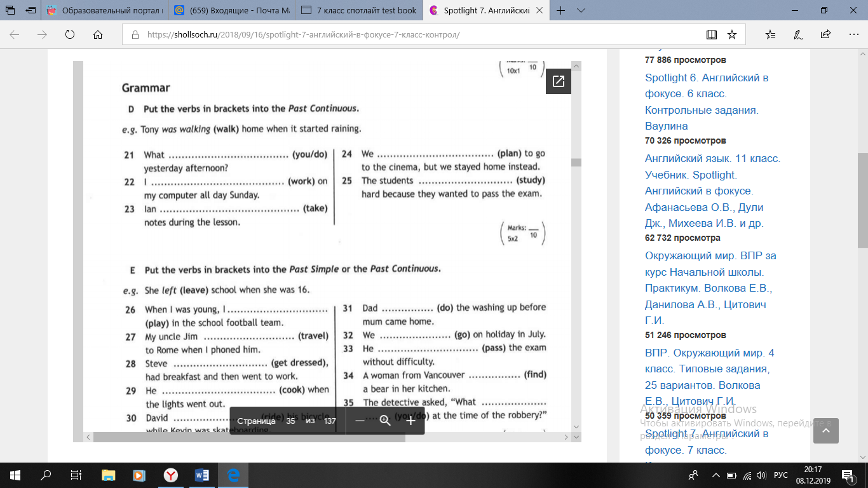Close the Spotlight 7. Английский tab
Screen dimensions: 868x488
click(x=539, y=11)
